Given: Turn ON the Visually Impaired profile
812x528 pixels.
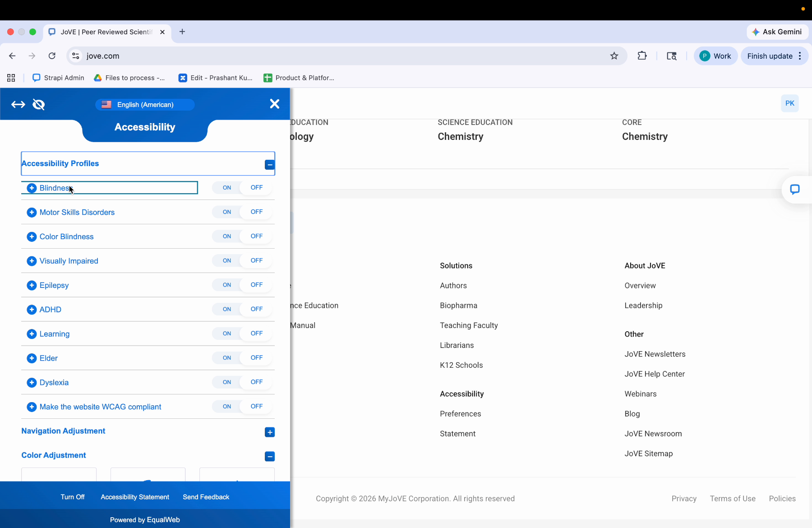Looking at the screenshot, I should (x=227, y=261).
